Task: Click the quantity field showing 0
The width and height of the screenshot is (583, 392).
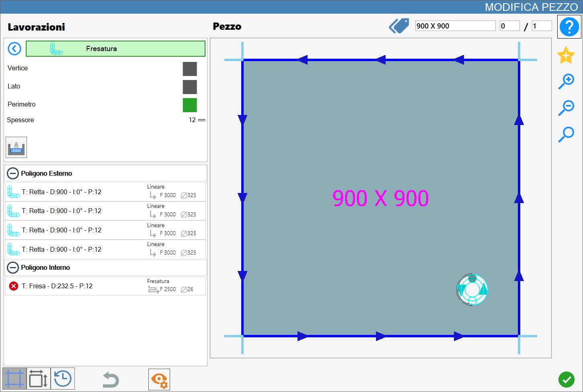Action: 509,26
